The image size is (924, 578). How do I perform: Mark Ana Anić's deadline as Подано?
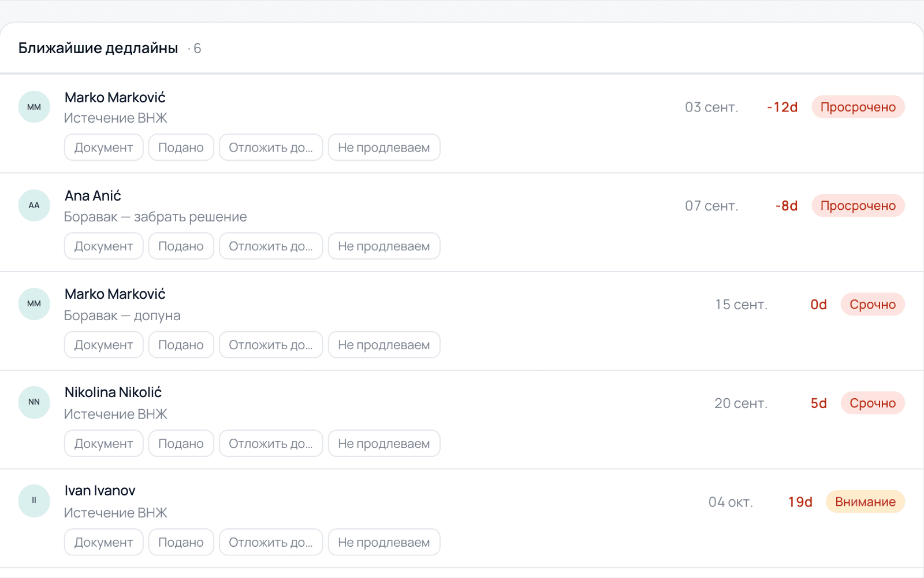[x=181, y=246]
